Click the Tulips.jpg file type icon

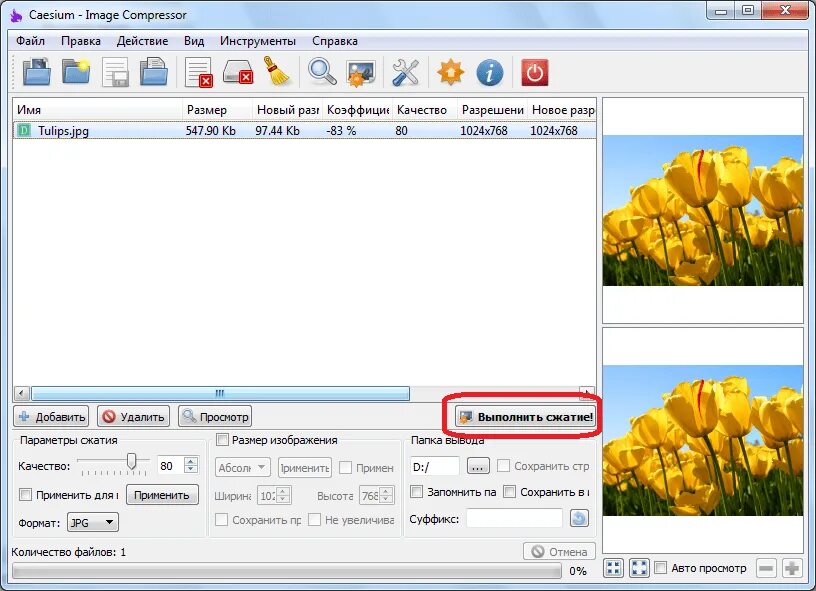[24, 130]
